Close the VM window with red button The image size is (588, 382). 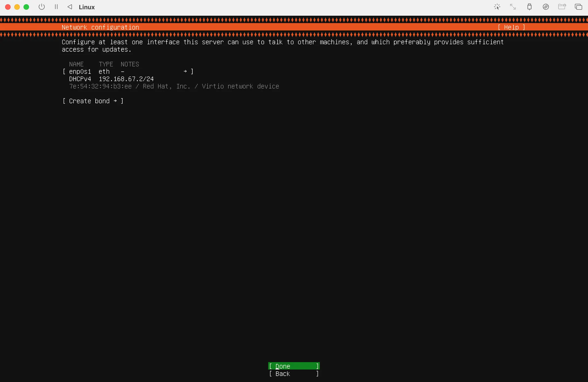pos(8,7)
